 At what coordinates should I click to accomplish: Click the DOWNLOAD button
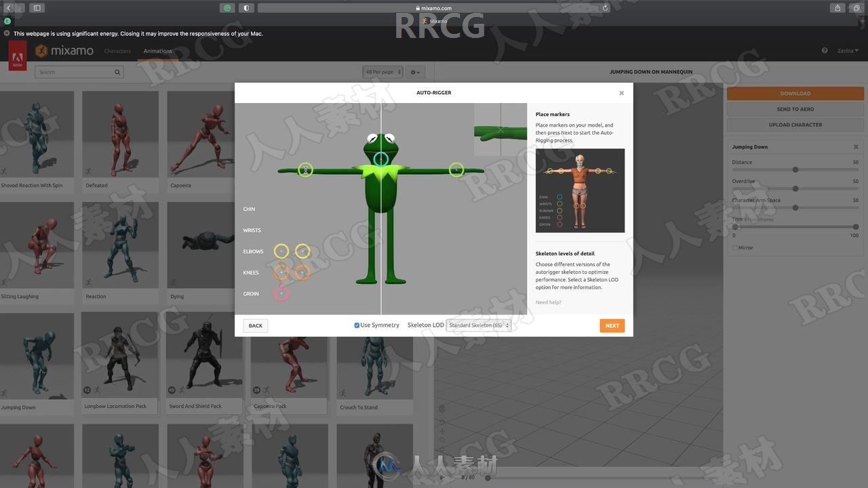tap(795, 94)
